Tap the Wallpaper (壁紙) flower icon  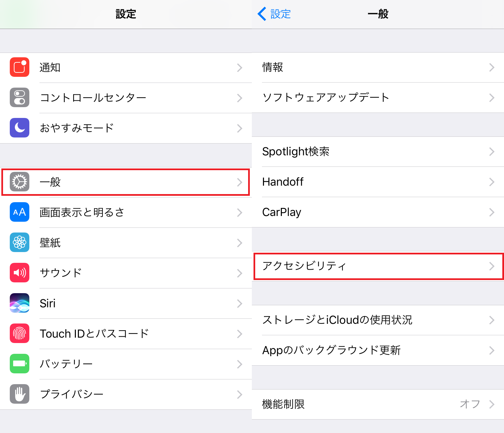(20, 242)
